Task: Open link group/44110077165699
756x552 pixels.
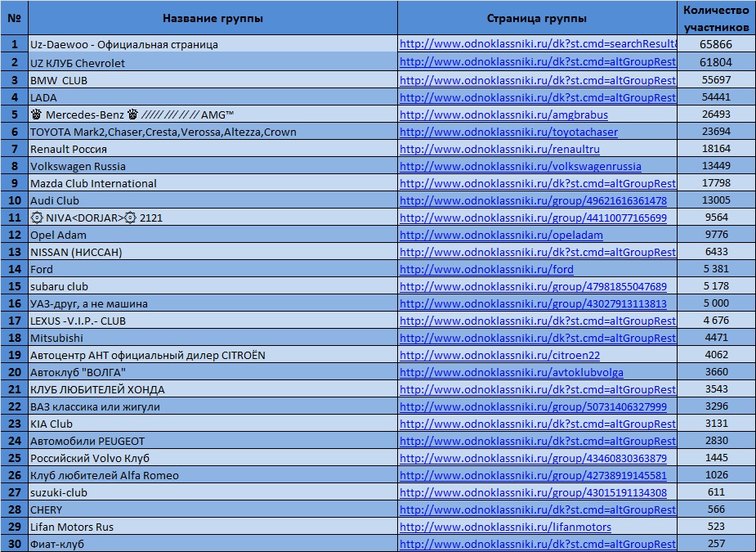Action: pyautogui.click(x=533, y=218)
